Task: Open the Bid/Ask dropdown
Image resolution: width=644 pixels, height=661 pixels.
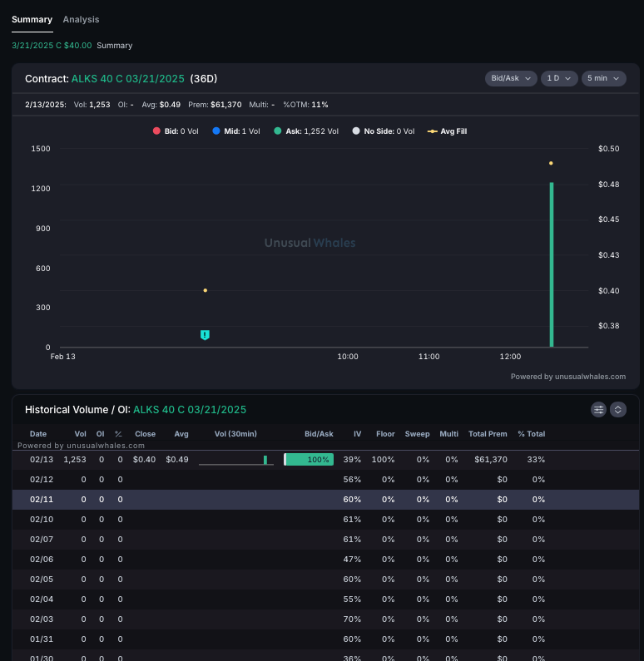Action: pos(511,78)
